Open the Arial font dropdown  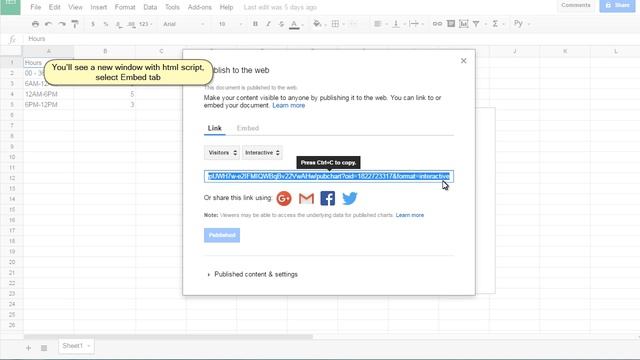[x=183, y=24]
